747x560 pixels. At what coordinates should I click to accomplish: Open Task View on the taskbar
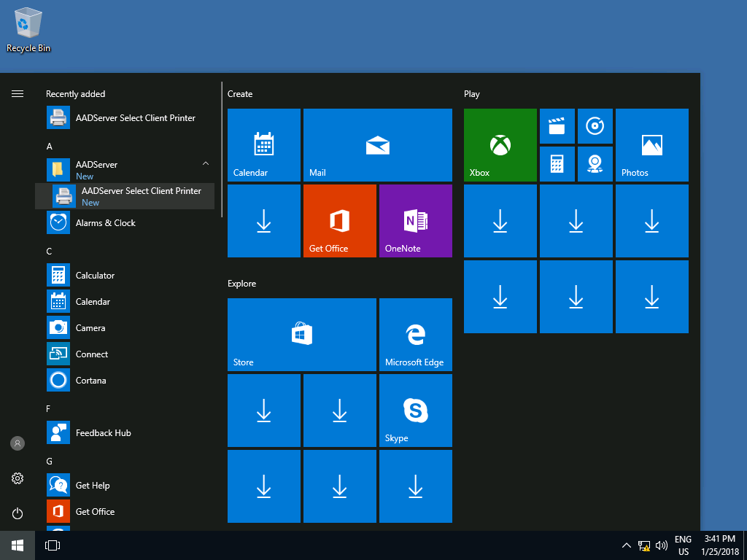53,545
